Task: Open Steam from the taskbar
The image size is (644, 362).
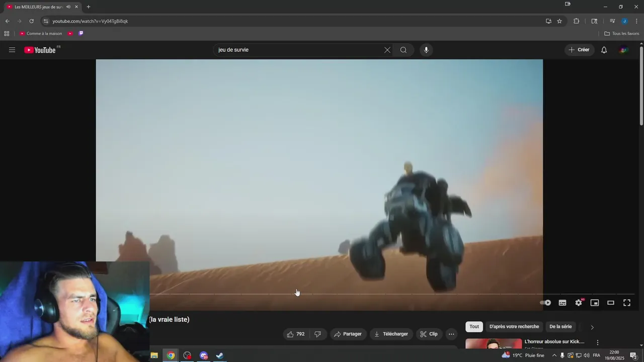Action: (x=220, y=355)
